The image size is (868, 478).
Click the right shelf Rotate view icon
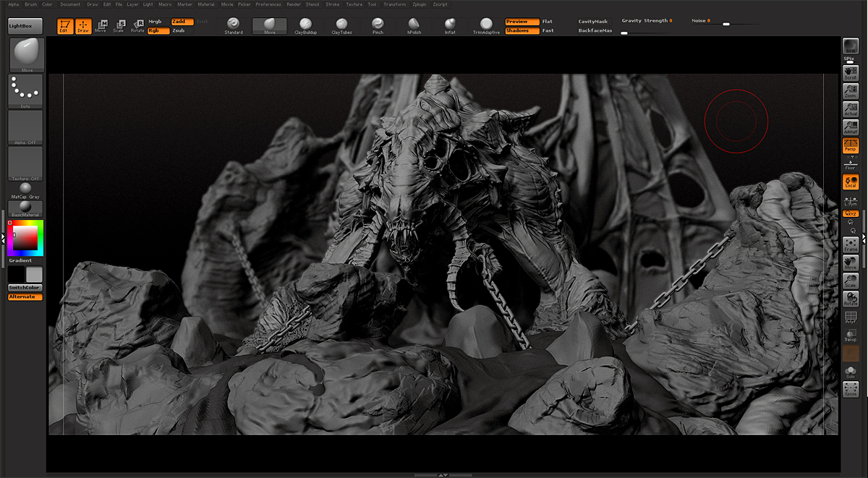pyautogui.click(x=851, y=298)
